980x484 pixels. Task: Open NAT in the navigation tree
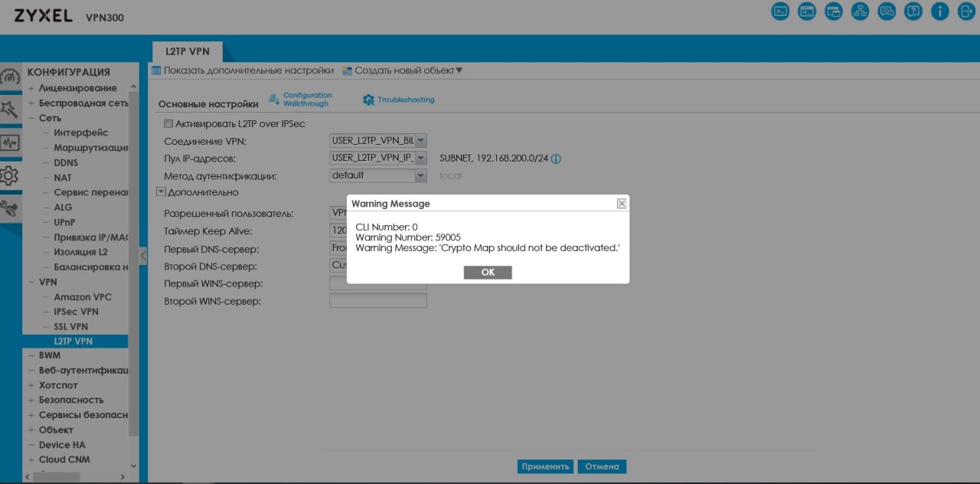[63, 178]
